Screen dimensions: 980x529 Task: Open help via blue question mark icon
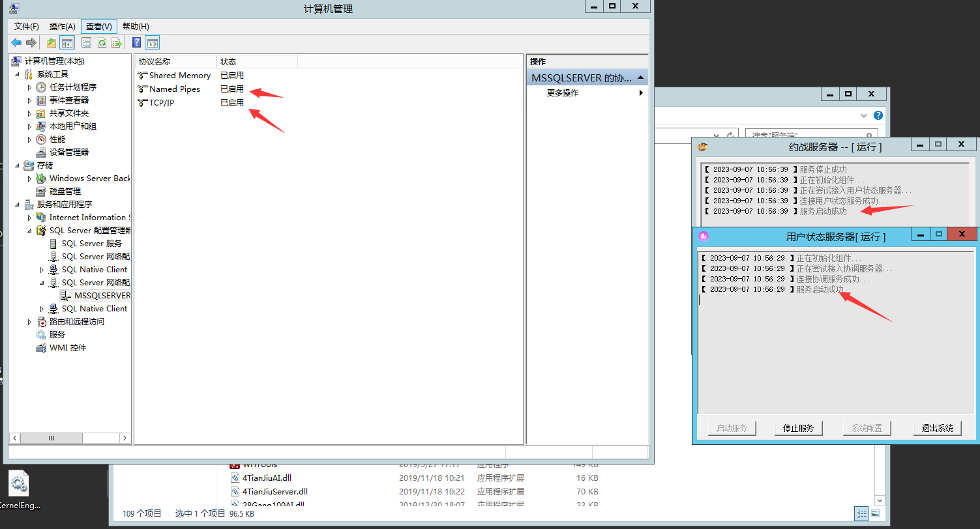click(136, 43)
